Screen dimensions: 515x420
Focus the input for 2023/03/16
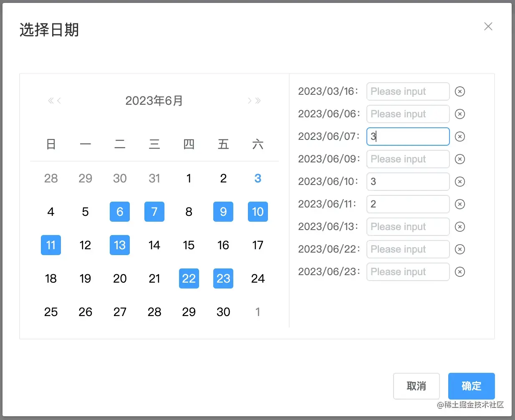click(x=408, y=91)
